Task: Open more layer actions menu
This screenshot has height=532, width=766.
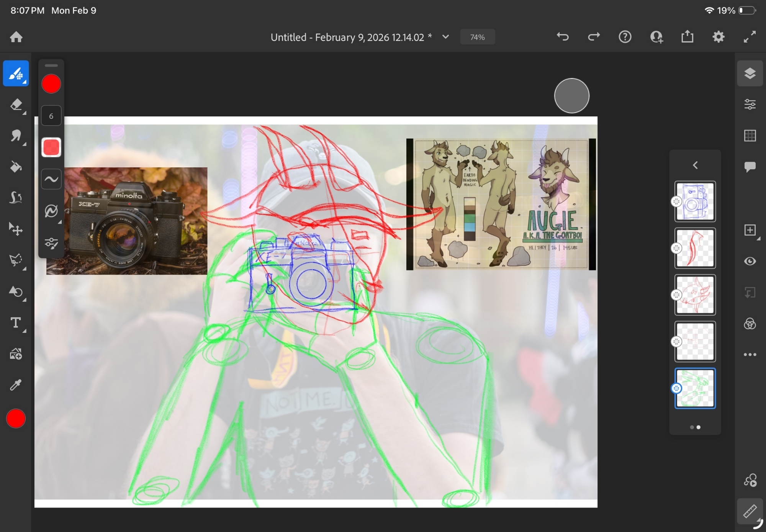Action: pyautogui.click(x=750, y=355)
